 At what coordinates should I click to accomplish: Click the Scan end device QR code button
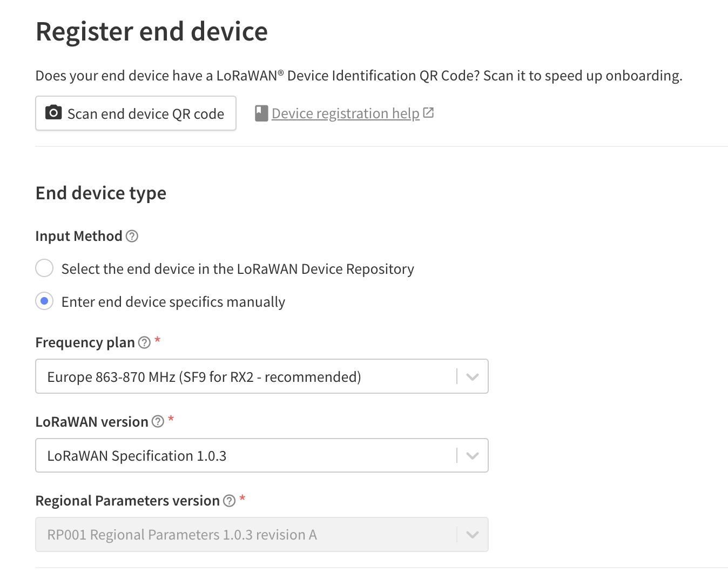tap(136, 113)
